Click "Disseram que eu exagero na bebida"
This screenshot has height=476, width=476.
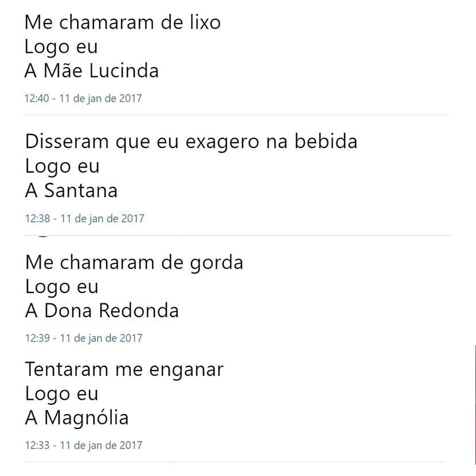pos(191,142)
